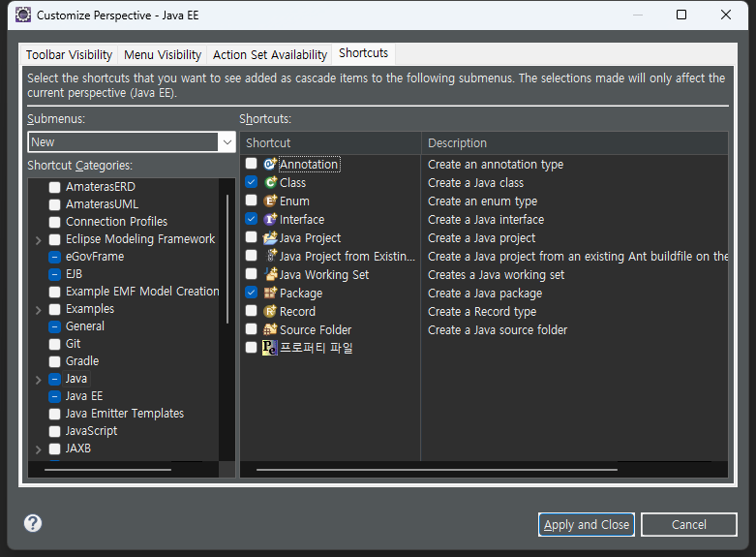Click the Interface shortcut icon
The height and width of the screenshot is (557, 756).
point(270,219)
